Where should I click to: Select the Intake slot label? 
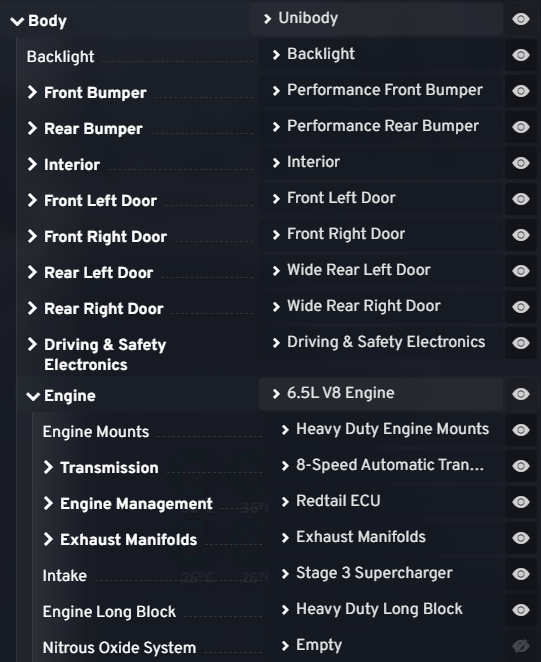[65, 576]
